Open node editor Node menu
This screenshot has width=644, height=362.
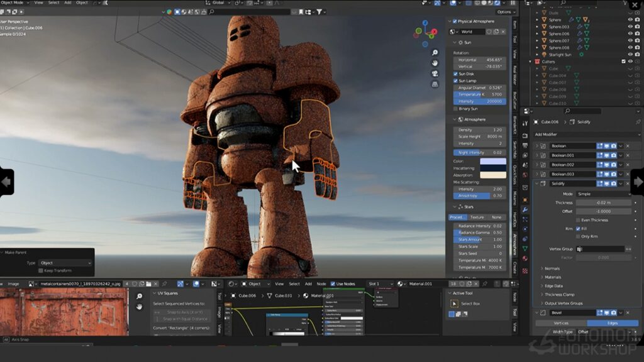[x=321, y=283]
